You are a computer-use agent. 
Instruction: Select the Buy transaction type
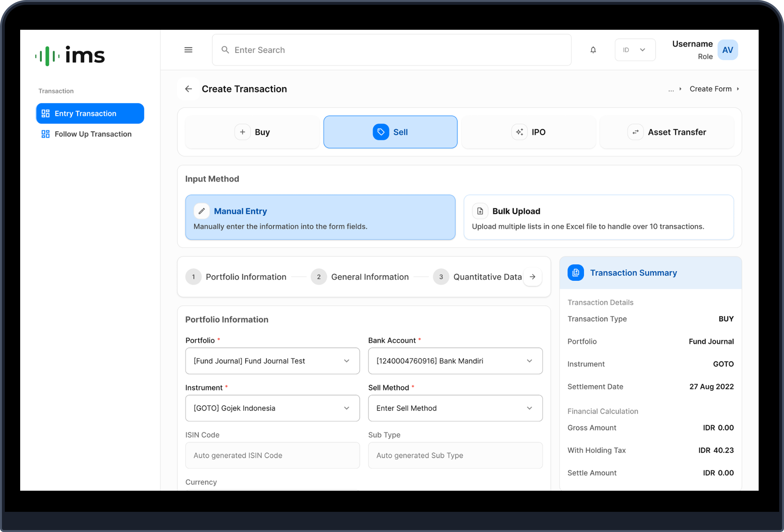tap(252, 132)
